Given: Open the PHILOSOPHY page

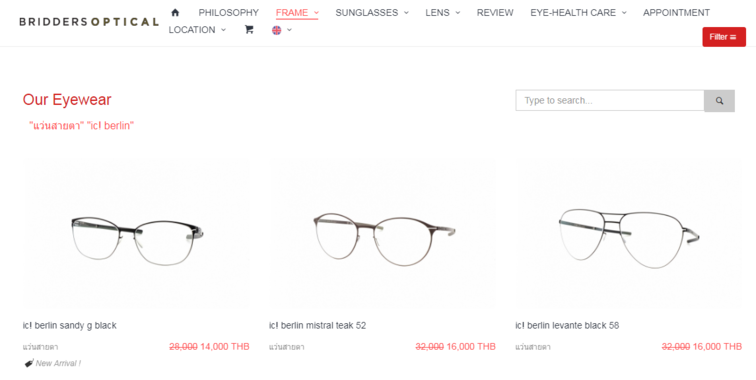Looking at the screenshot, I should click(x=229, y=13).
